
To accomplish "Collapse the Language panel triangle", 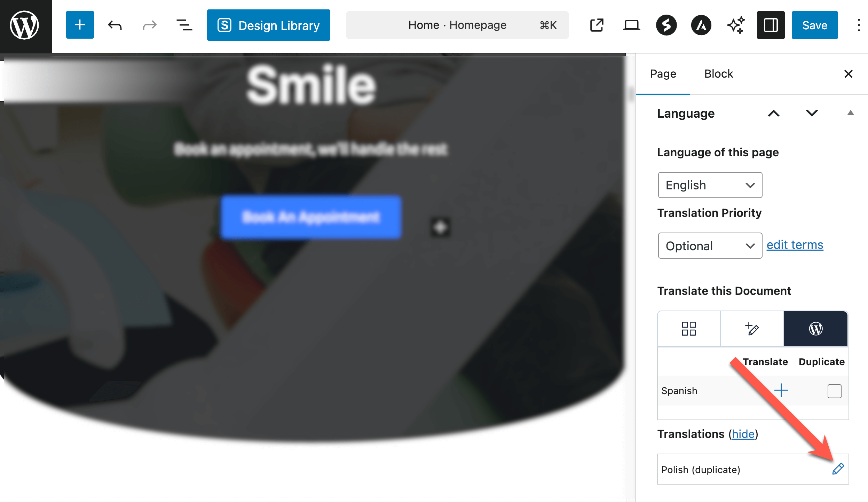I will pyautogui.click(x=850, y=113).
